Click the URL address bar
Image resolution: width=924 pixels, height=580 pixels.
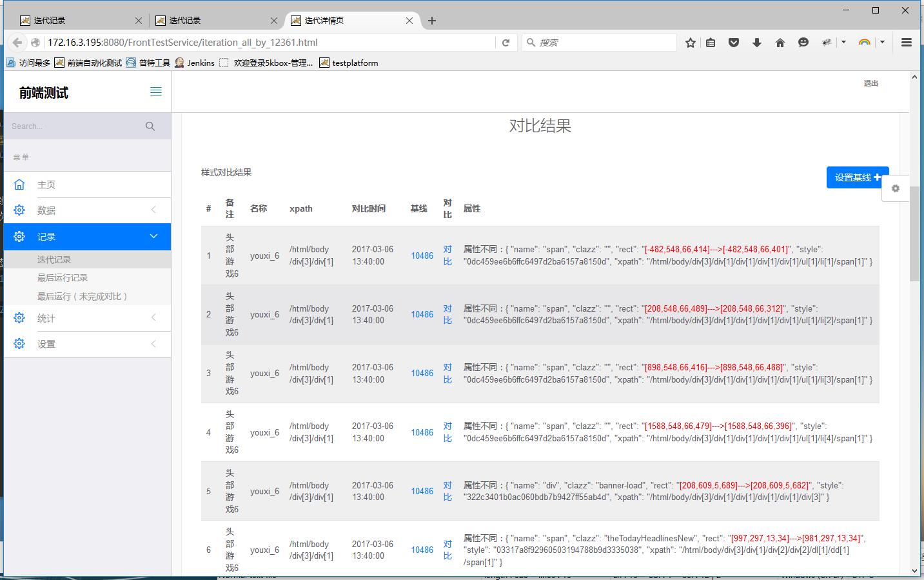coord(270,43)
